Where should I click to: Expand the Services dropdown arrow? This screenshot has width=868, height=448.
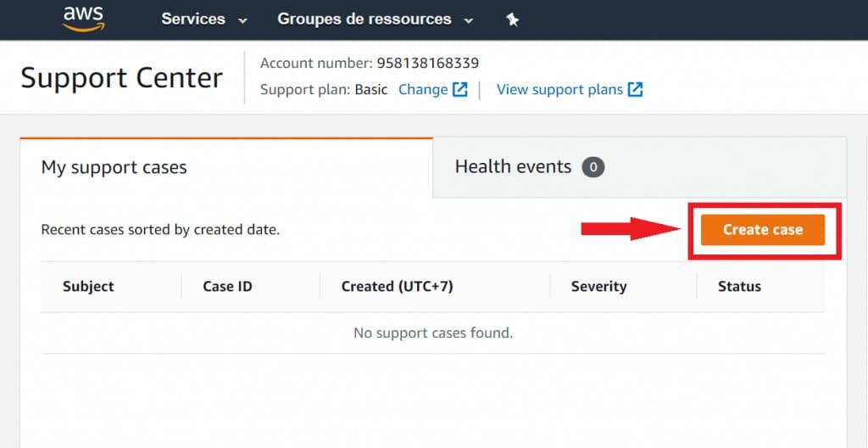[242, 20]
